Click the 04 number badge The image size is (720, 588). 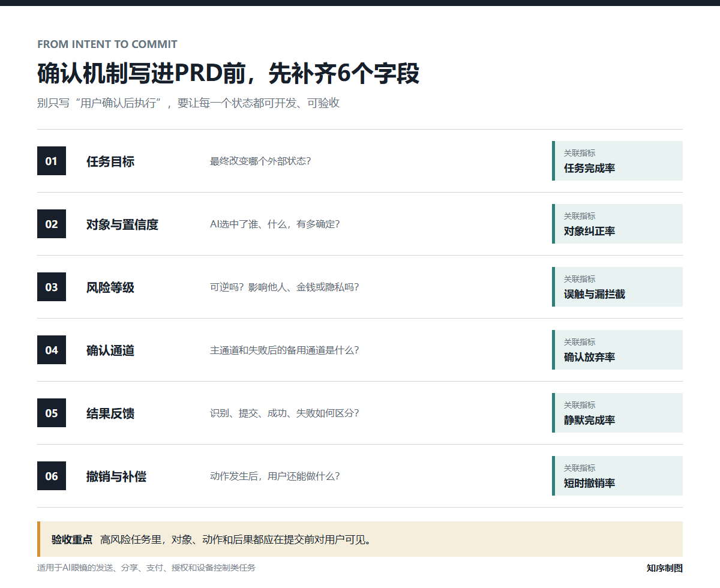52,350
